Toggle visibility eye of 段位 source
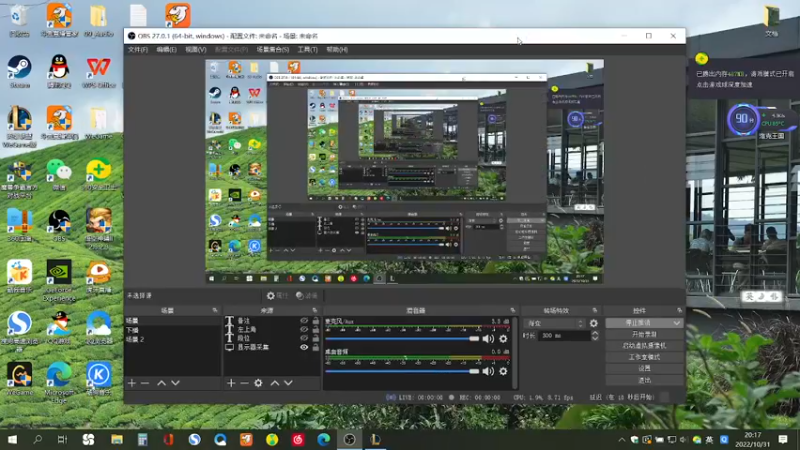Image resolution: width=800 pixels, height=450 pixels. tap(304, 338)
